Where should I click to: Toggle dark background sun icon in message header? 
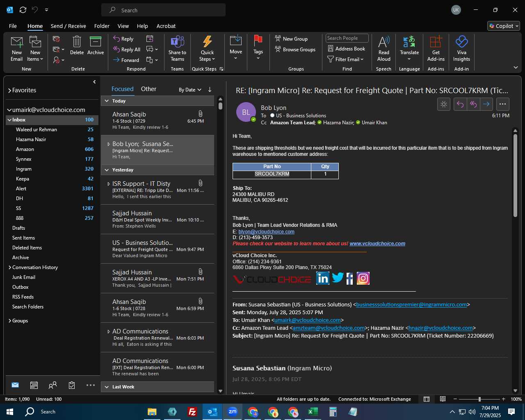pyautogui.click(x=444, y=104)
